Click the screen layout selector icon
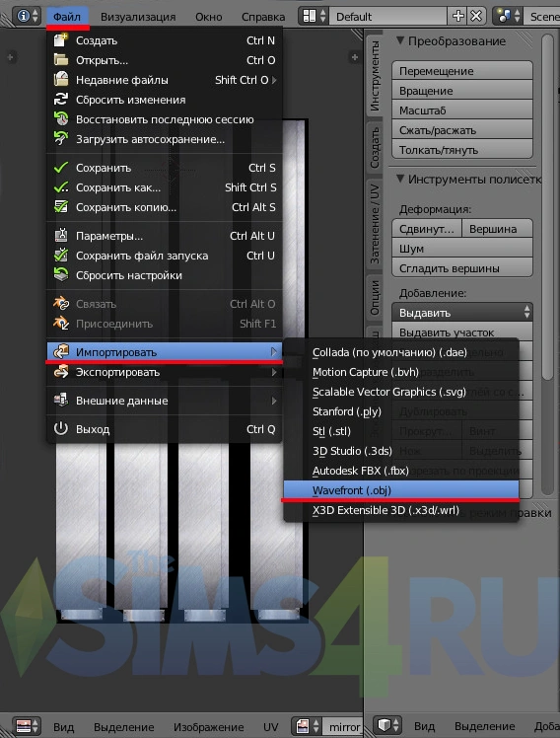 click(314, 16)
